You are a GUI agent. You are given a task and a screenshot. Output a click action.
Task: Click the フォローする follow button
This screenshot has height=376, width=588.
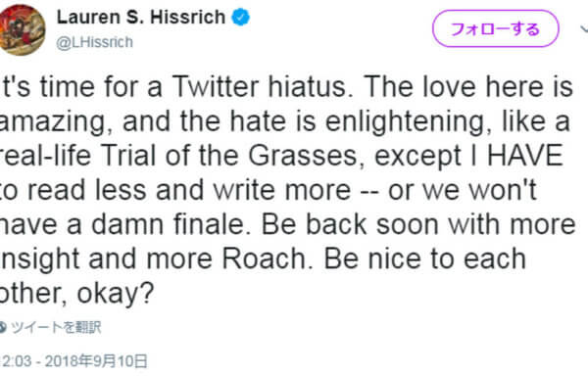tap(495, 28)
